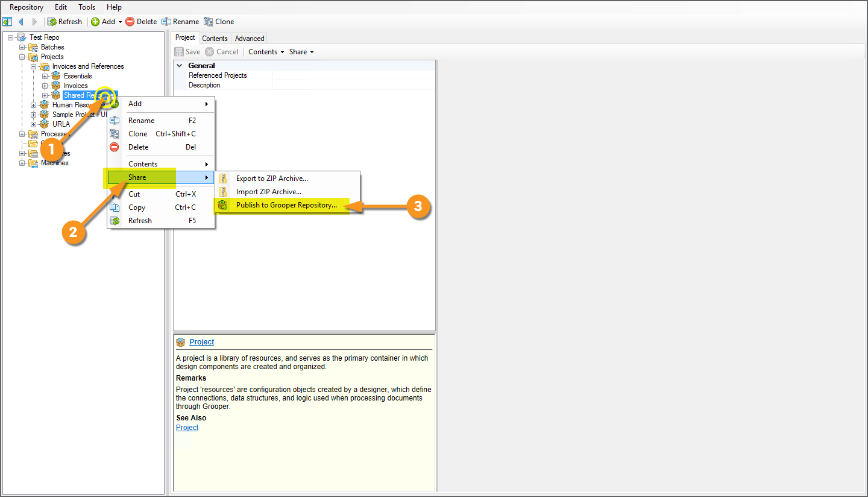Click the Rename toolbar icon
Image resolution: width=868 pixels, height=497 pixels.
pos(166,22)
